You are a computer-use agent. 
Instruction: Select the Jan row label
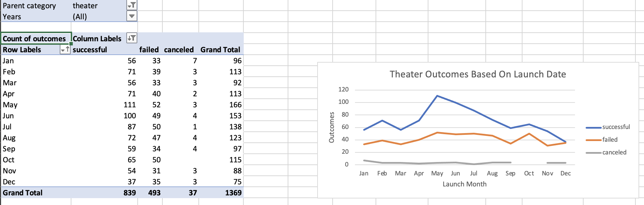(x=8, y=61)
